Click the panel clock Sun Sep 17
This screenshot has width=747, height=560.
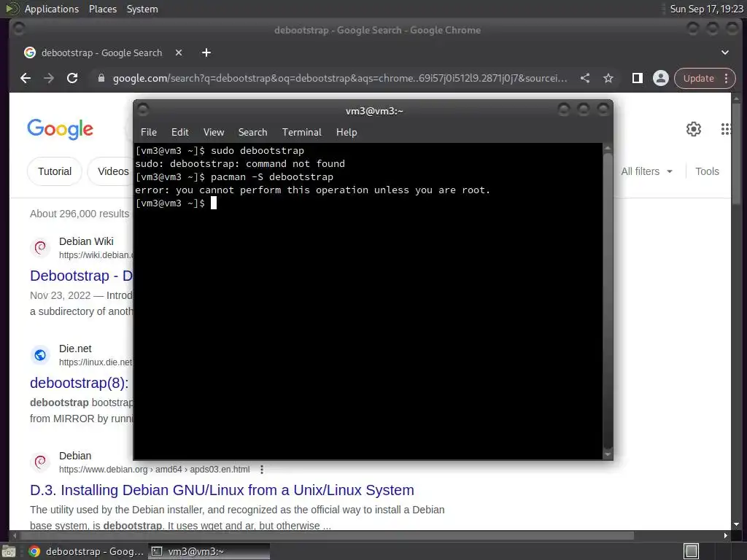tap(706, 9)
